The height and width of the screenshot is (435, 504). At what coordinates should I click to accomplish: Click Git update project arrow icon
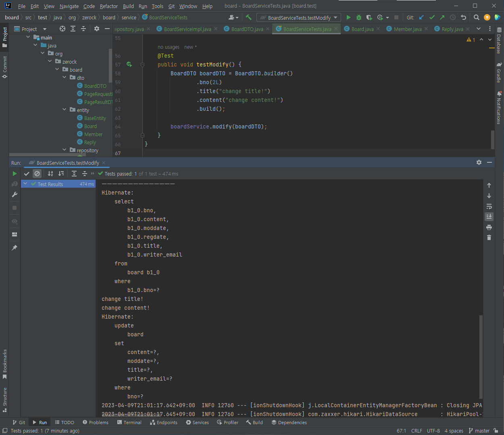click(421, 17)
